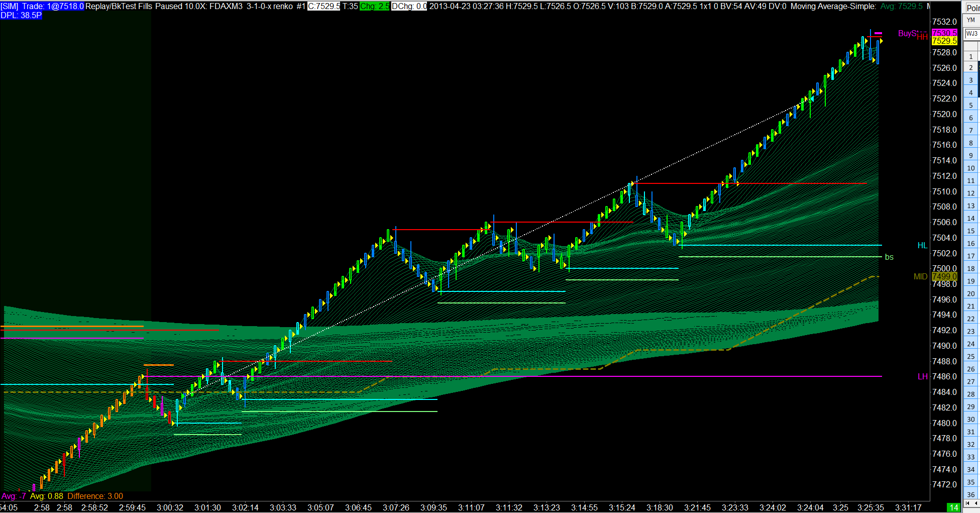
Task: Select spreadsheet row header 1
Action: coord(970,56)
